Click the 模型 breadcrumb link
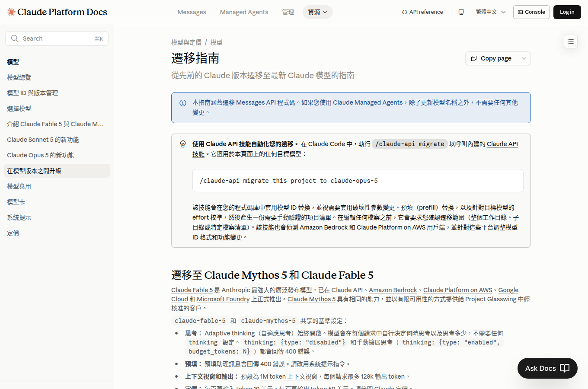The image size is (588, 389). 217,42
